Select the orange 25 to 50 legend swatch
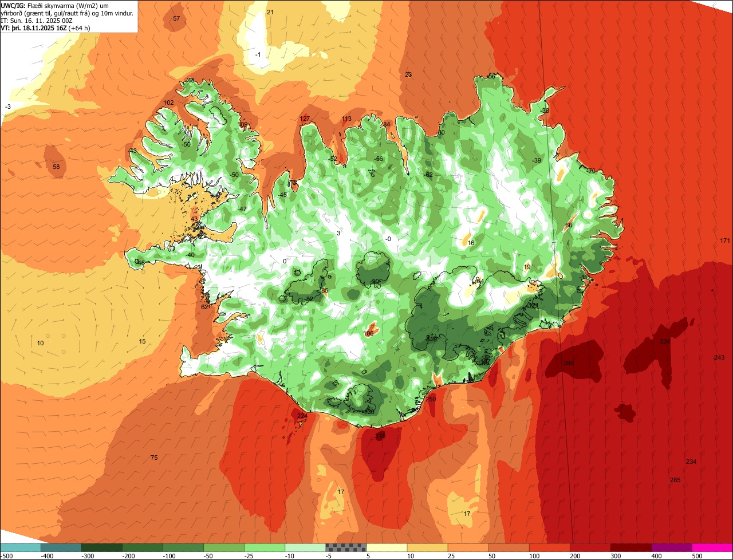733x560 pixels. click(468, 547)
